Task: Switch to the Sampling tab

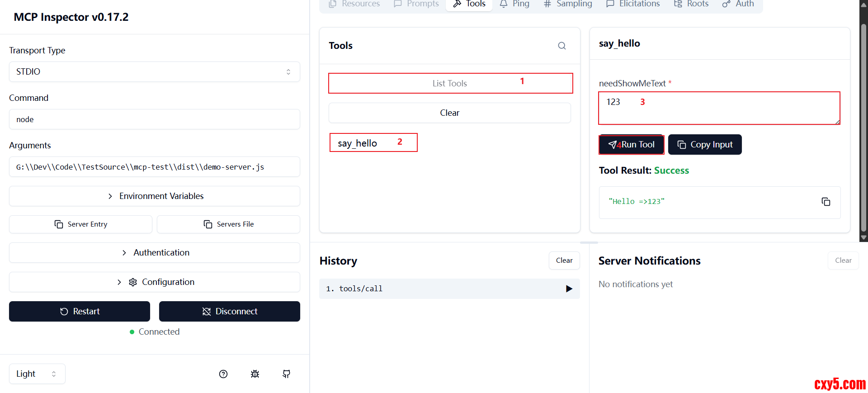Action: pyautogui.click(x=568, y=4)
